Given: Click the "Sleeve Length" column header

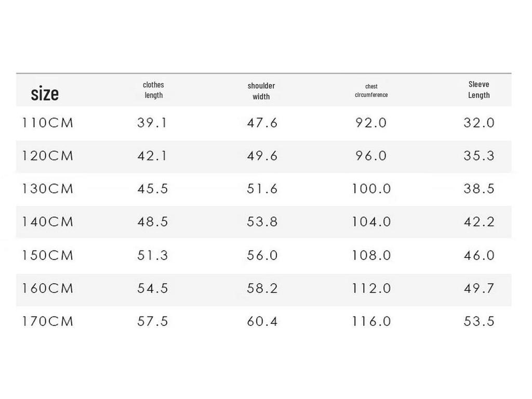Looking at the screenshot, I should coord(478,89).
